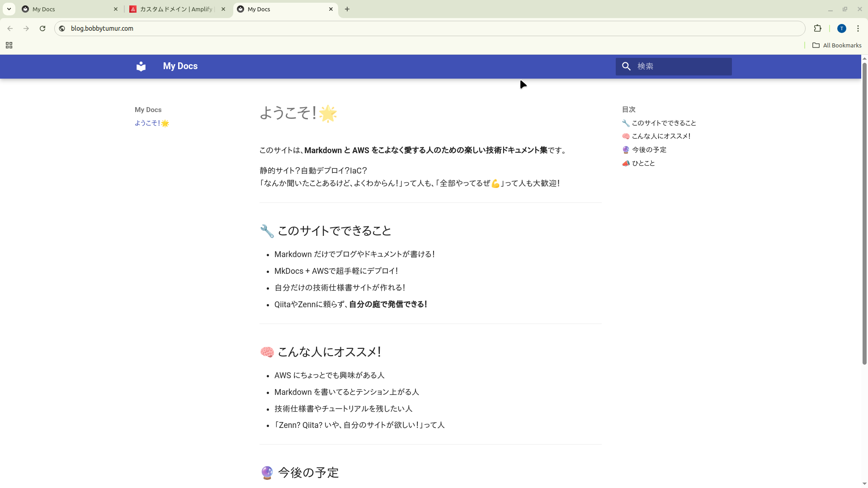Click the このサイトでできること table of contents link
This screenshot has height=488, width=868.
pyautogui.click(x=663, y=122)
